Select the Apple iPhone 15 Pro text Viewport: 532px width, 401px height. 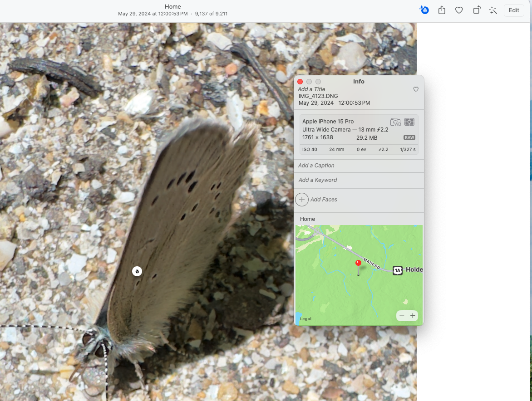(328, 122)
